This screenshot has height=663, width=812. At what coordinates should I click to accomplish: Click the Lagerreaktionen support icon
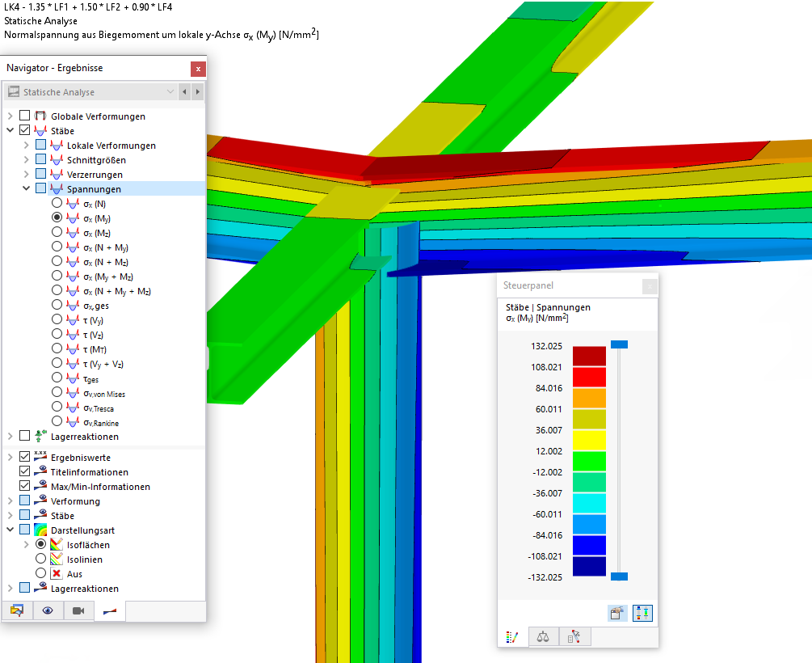coord(40,436)
